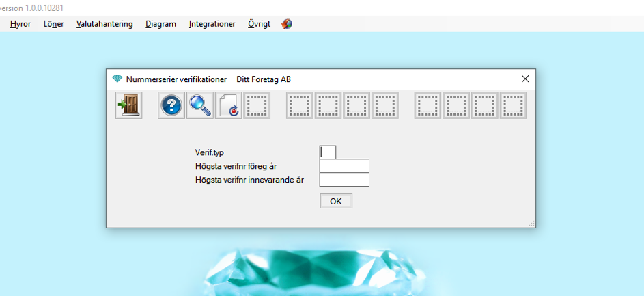Close the Nummerserier verifikationer dialog

click(x=525, y=79)
